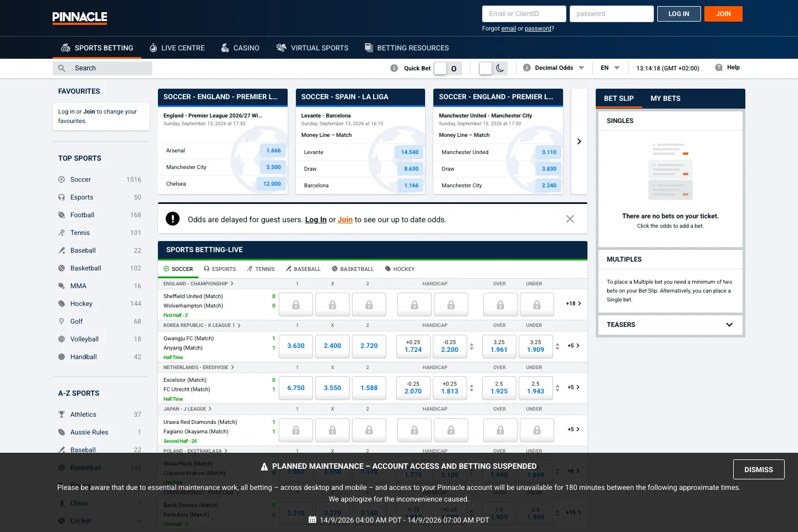Expand +5 markets for Urawa Red Diamonds
This screenshot has width=798, height=532.
pyautogui.click(x=574, y=429)
